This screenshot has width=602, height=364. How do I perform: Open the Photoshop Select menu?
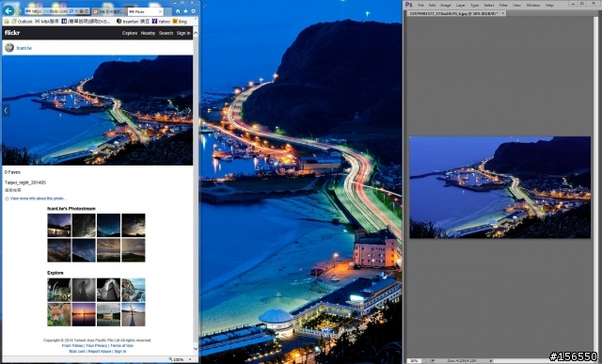point(489,6)
